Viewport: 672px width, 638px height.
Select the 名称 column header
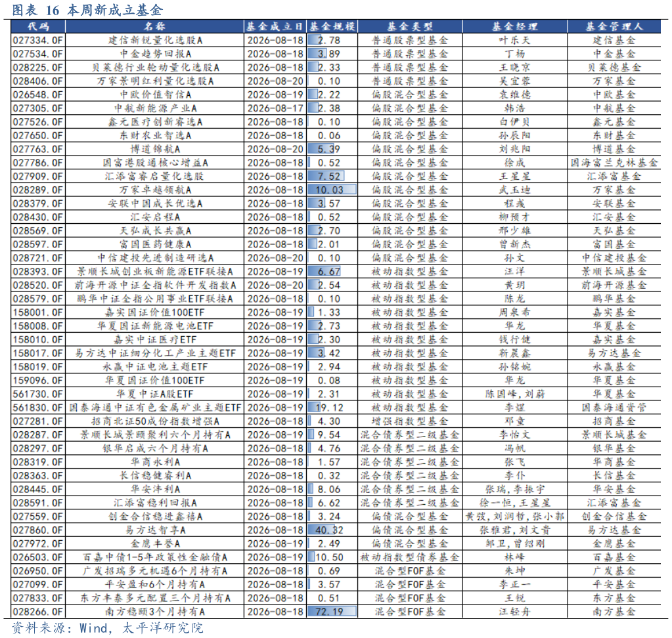(155, 26)
